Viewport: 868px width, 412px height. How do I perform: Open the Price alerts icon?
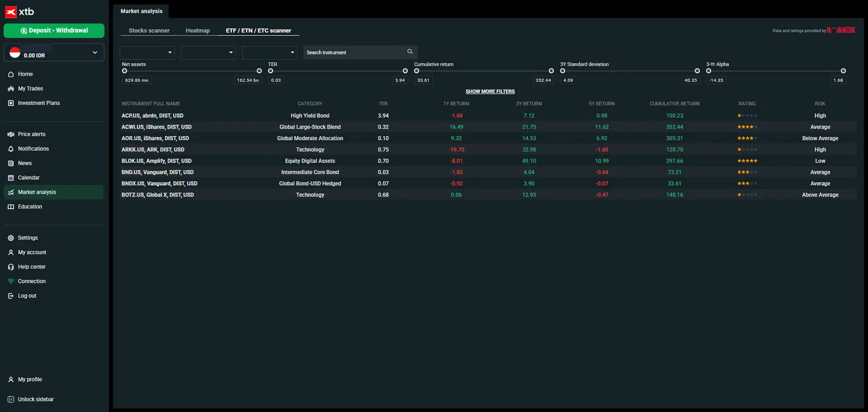click(x=11, y=134)
